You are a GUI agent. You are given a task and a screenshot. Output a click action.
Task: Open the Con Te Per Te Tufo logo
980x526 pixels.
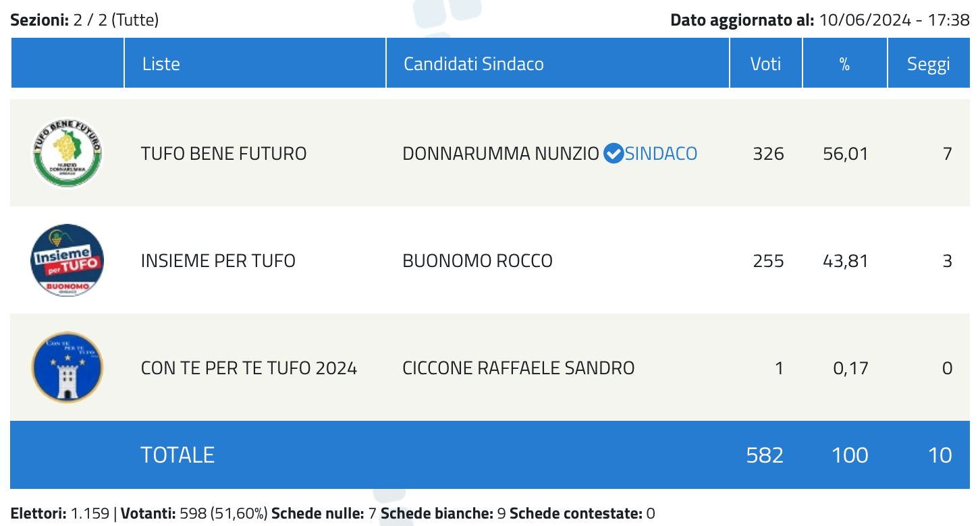point(67,368)
